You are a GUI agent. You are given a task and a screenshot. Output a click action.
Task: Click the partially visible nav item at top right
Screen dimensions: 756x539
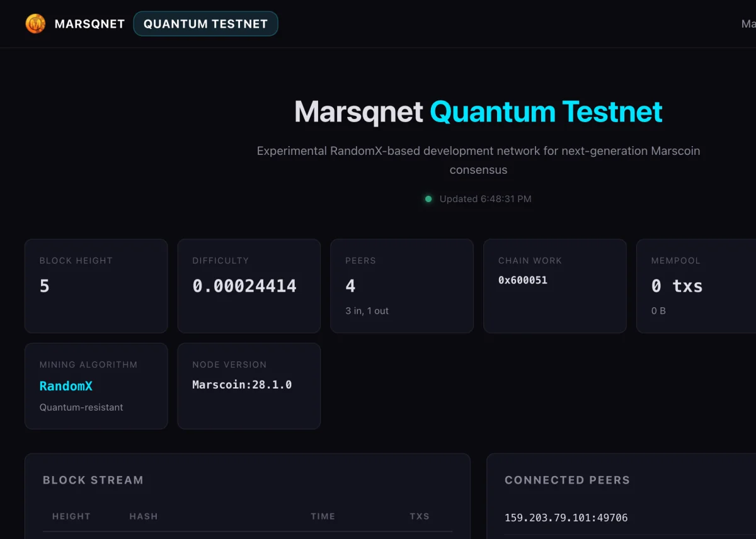(747, 23)
